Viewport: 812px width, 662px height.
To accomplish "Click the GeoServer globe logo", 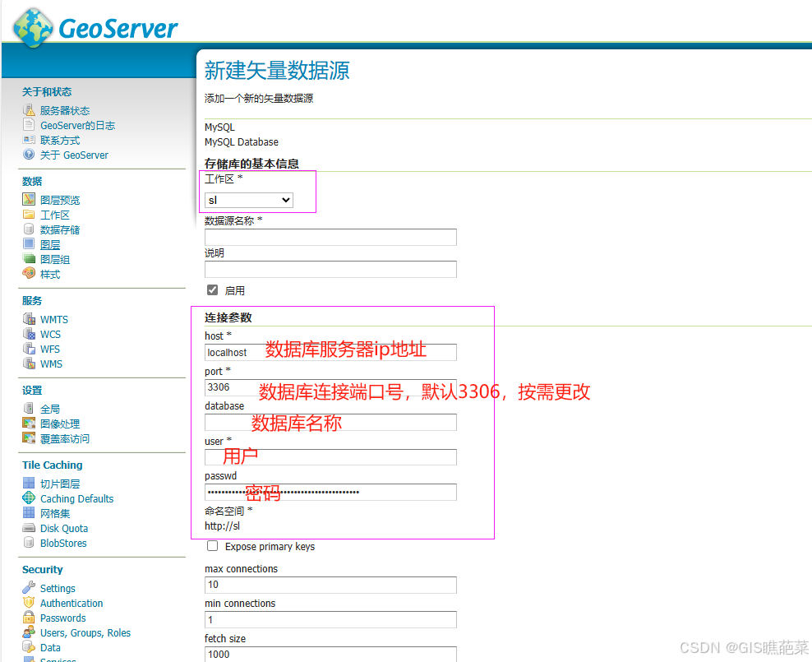I will click(33, 28).
